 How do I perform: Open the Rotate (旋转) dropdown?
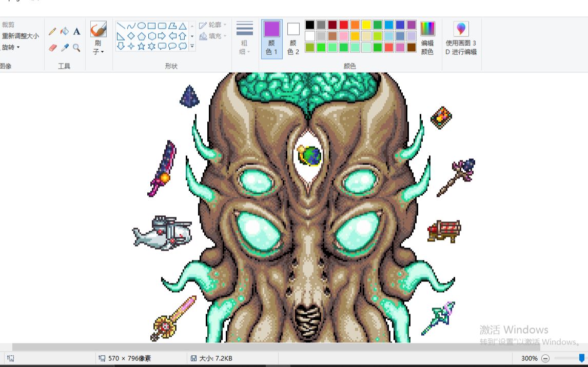(10, 47)
